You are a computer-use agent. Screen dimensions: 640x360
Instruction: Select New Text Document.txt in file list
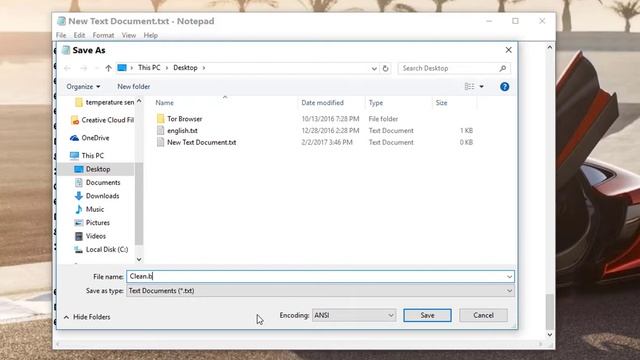[x=202, y=142]
